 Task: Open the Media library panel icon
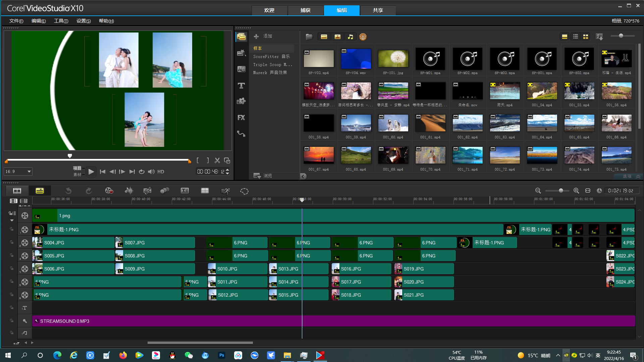(241, 37)
